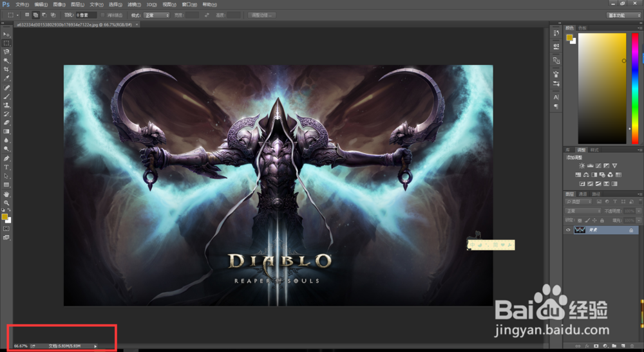
Task: Select the Brush tool
Action: pyautogui.click(x=6, y=97)
